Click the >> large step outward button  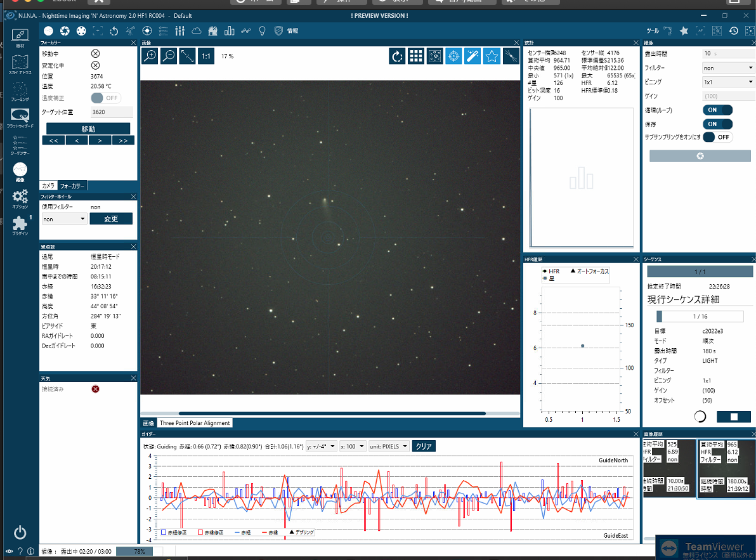click(124, 141)
